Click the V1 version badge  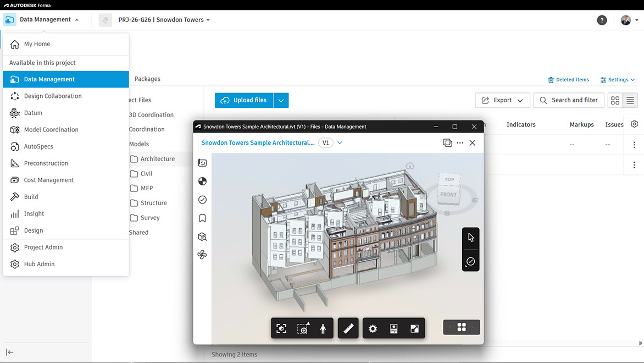326,142
